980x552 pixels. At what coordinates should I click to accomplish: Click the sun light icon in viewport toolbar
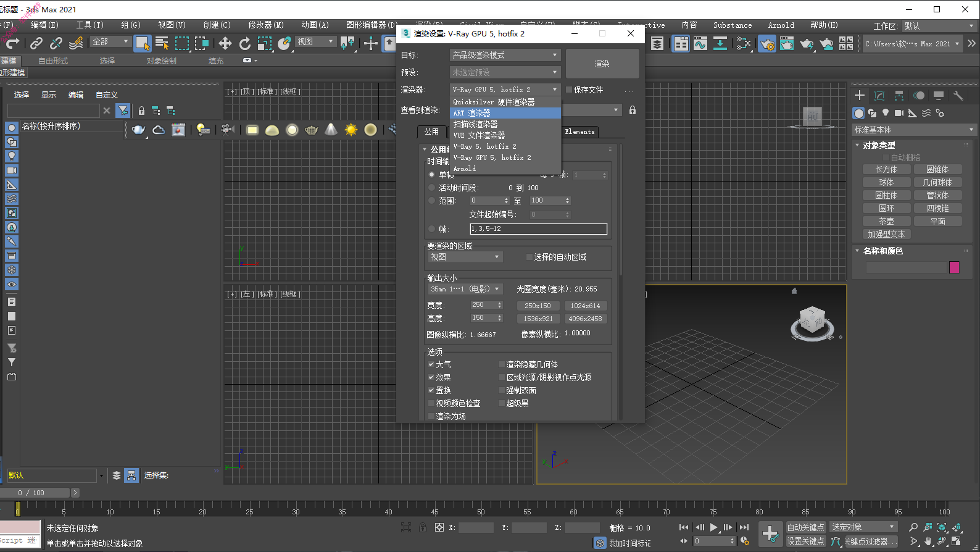tap(351, 130)
